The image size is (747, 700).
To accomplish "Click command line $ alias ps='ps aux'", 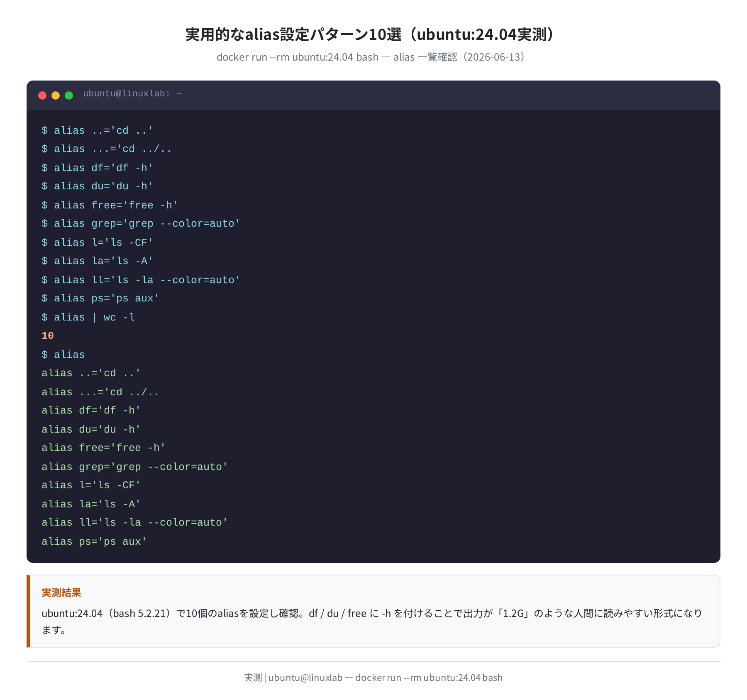I will 100,298.
